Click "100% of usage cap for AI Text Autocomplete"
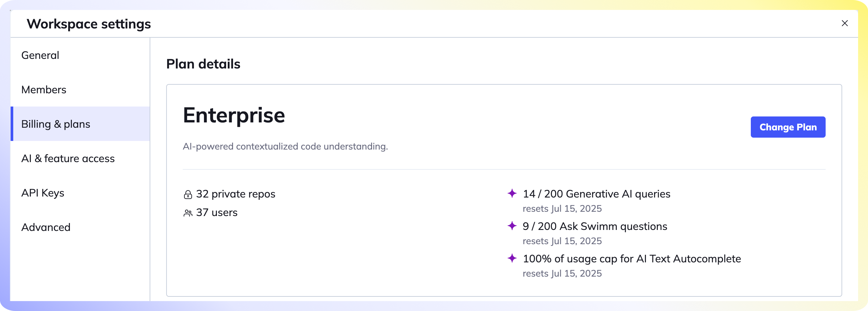The image size is (868, 311). tap(632, 258)
